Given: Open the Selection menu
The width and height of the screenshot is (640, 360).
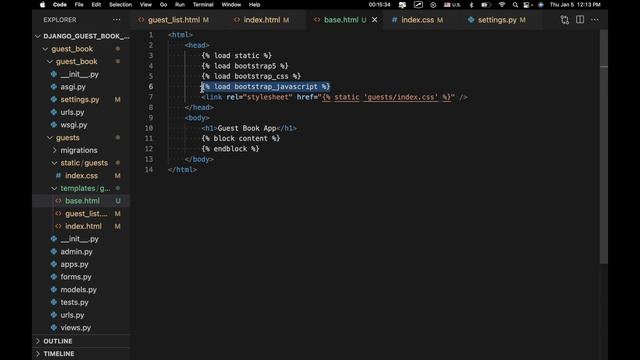Looking at the screenshot, I should [x=120, y=5].
